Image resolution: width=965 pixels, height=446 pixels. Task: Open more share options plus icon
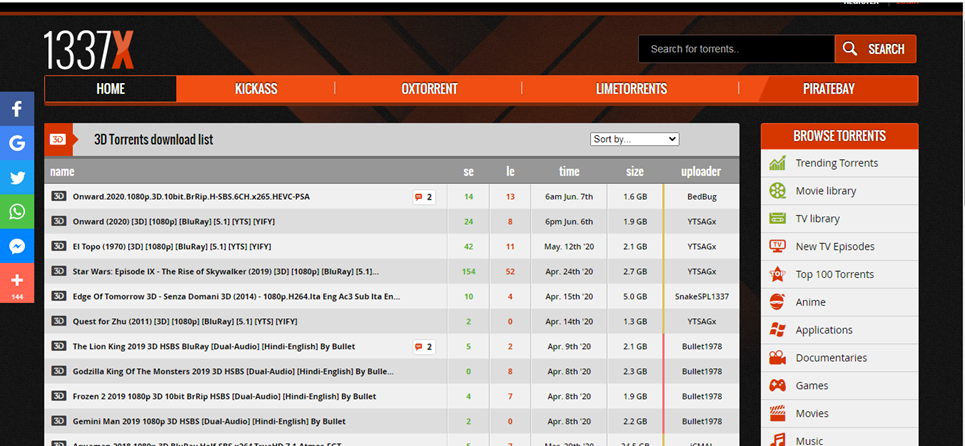(x=17, y=280)
